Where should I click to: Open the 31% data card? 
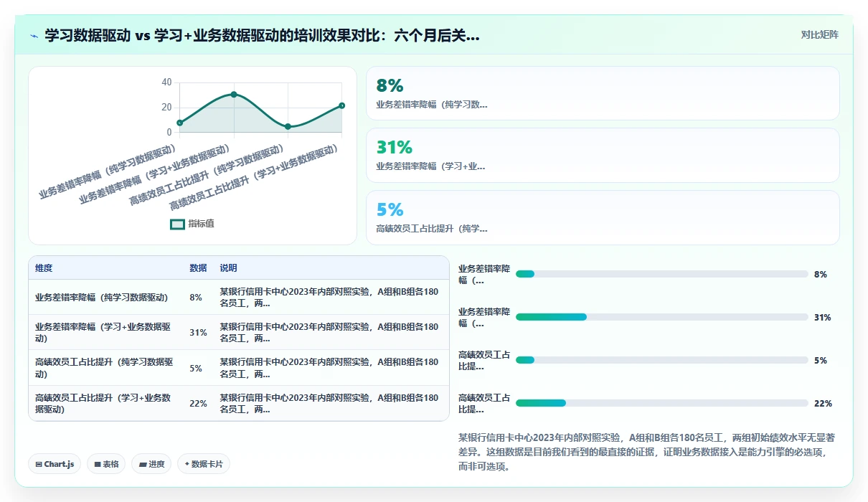pos(603,156)
